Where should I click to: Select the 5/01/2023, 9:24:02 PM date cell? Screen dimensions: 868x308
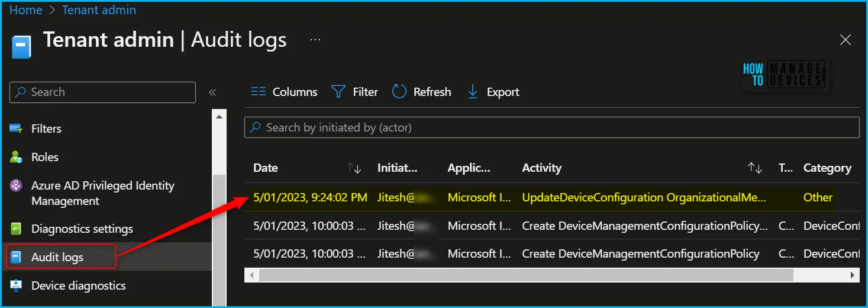click(310, 197)
